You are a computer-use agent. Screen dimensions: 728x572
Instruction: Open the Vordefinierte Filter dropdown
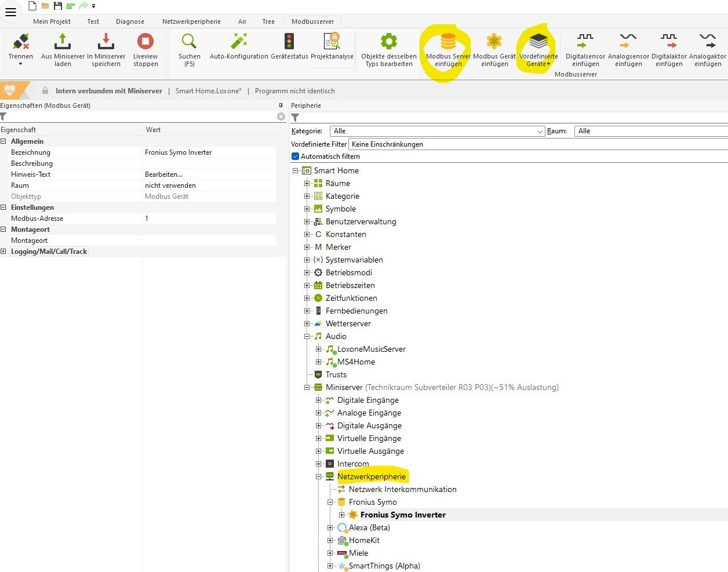(538, 144)
